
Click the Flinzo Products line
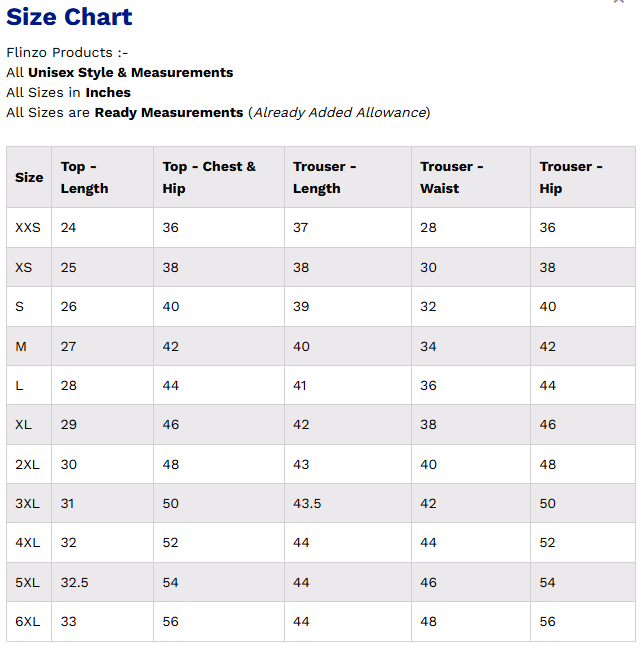pos(67,53)
